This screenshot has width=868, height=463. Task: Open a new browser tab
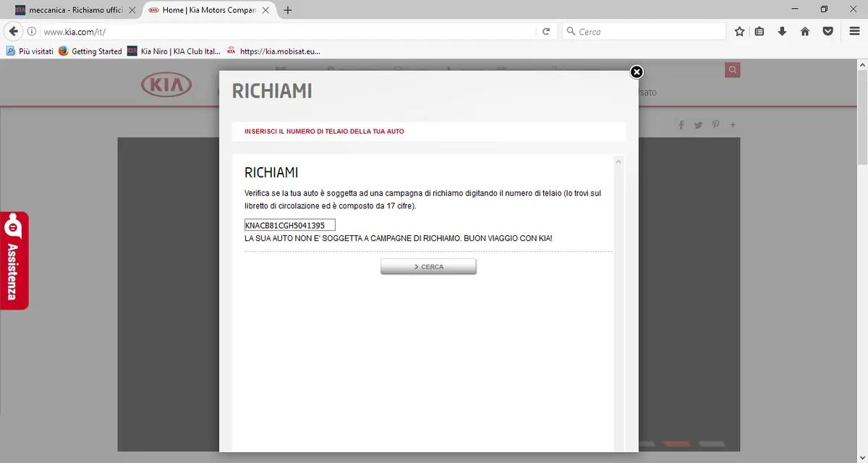[288, 10]
